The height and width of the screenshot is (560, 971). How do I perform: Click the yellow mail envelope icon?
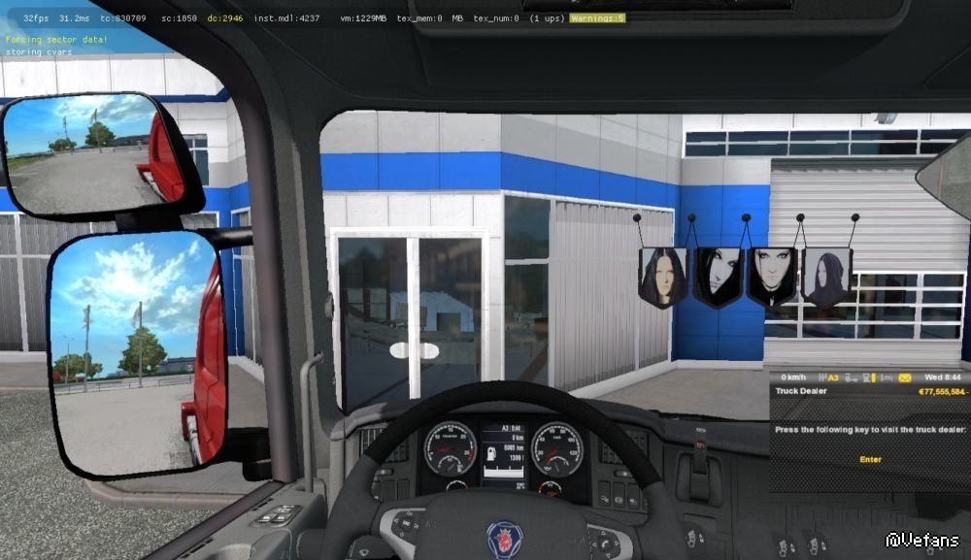click(x=905, y=377)
